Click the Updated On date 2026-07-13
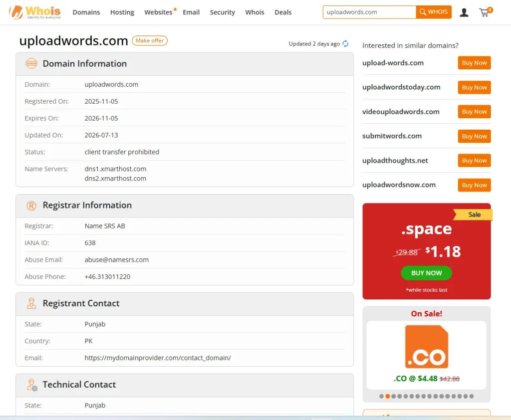 tap(101, 135)
